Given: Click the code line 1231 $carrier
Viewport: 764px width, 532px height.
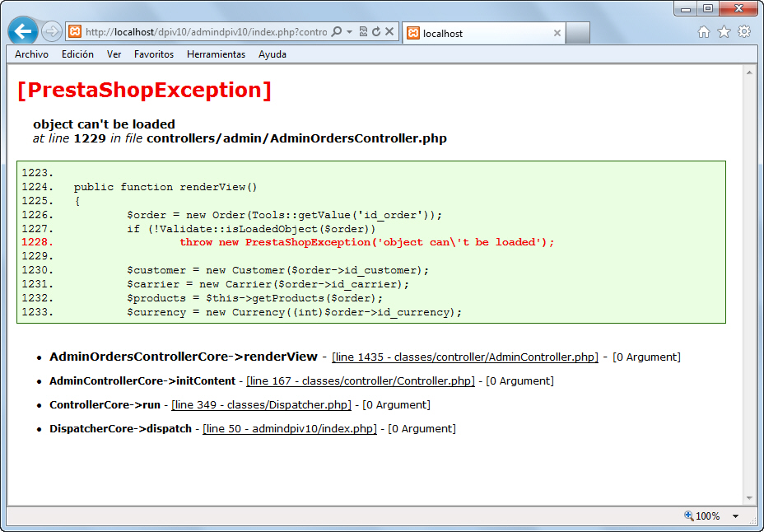Looking at the screenshot, I should click(268, 284).
